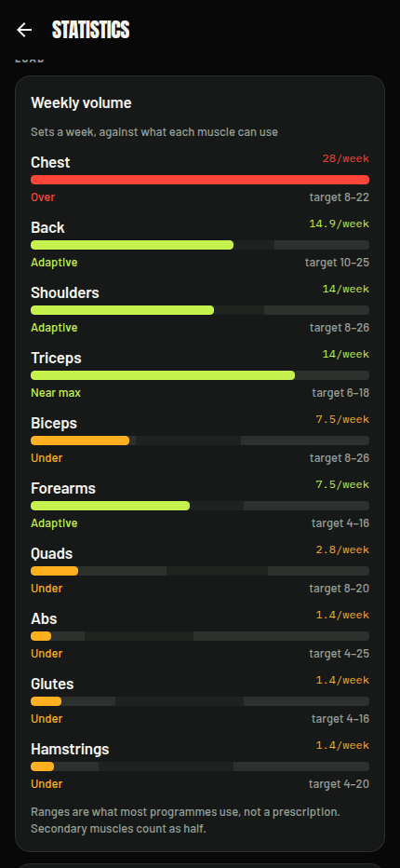Click the Chest red volume bar

200,180
